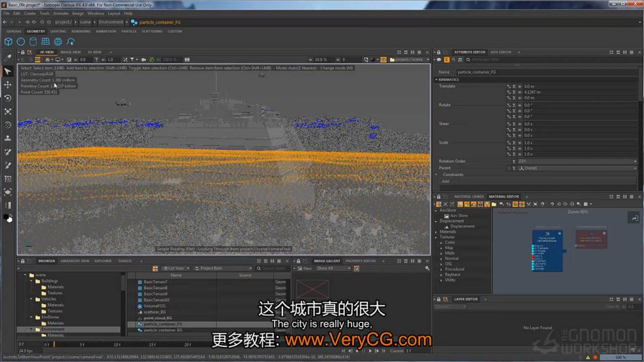This screenshot has height=362, width=644.
Task: Switch to the Property Editor tab
Action: (x=360, y=261)
